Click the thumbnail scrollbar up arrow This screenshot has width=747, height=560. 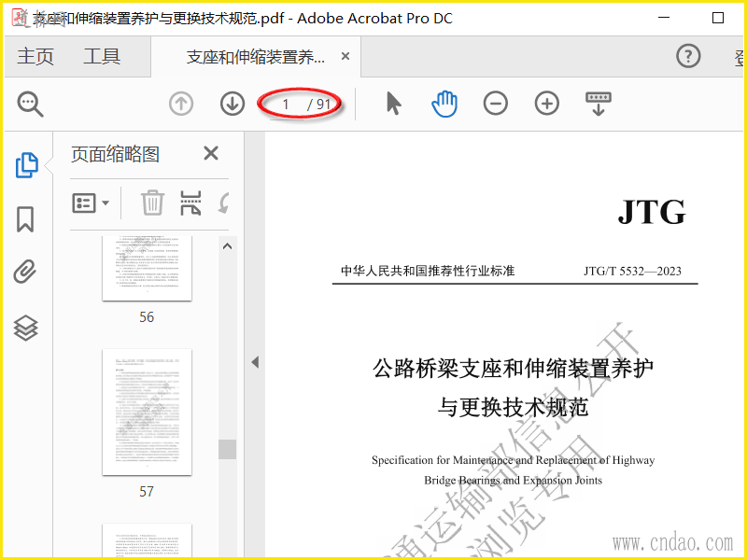click(x=227, y=246)
